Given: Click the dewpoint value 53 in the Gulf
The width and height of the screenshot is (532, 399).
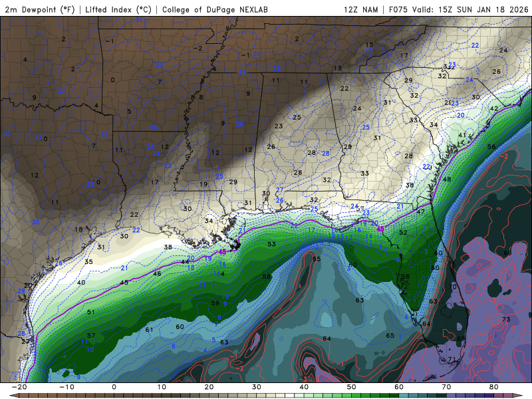Looking at the screenshot, I should click(271, 244).
